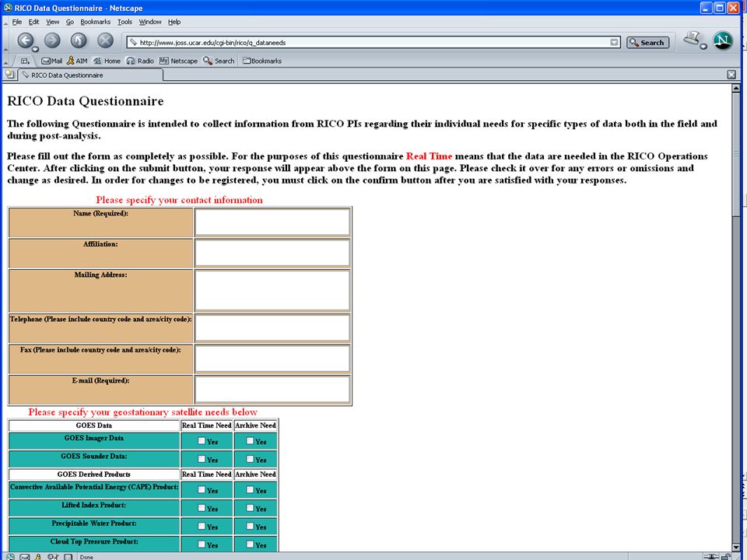Check GOES Imager Data Real Time Yes
This screenshot has width=747, height=560.
click(202, 440)
